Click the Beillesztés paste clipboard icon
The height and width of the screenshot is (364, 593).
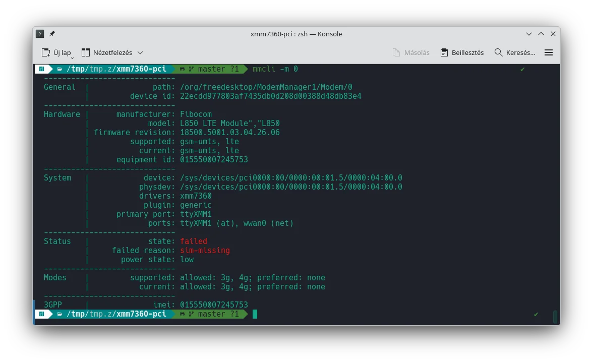click(x=444, y=52)
